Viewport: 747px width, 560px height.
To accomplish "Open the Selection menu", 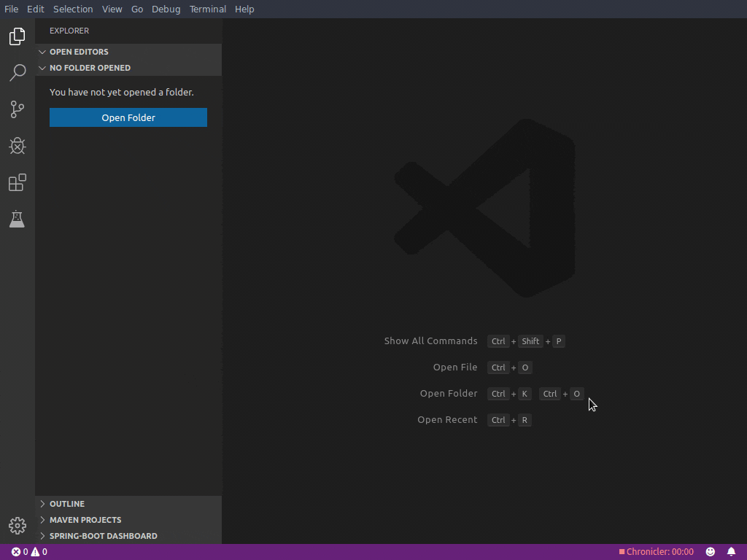I will [x=73, y=9].
